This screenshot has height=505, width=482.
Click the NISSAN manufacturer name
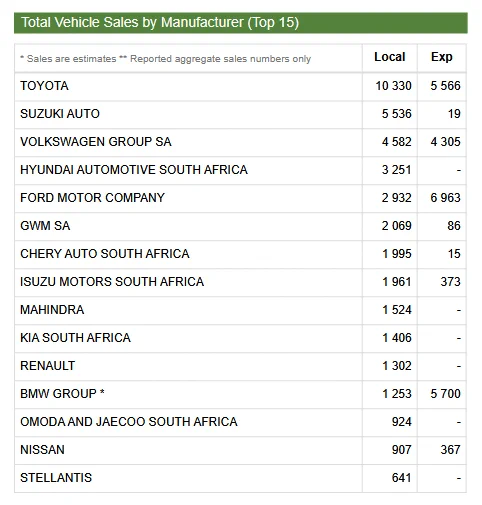[42, 450]
